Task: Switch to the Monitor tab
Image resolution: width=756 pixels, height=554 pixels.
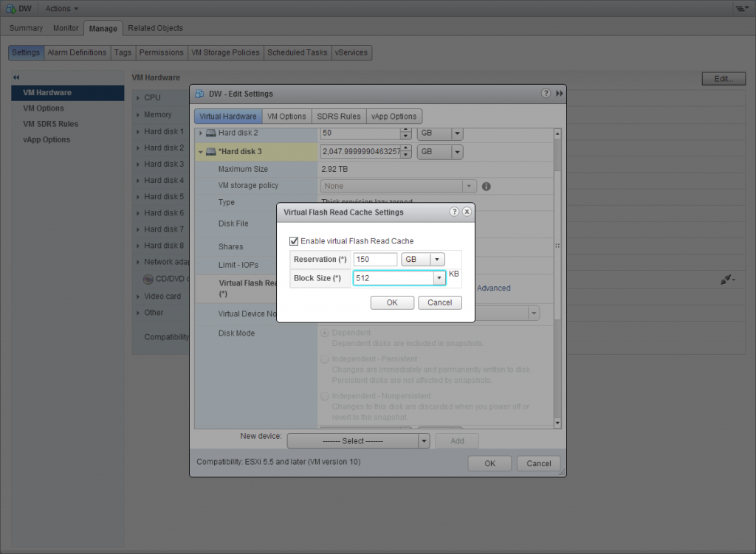Action: point(65,28)
